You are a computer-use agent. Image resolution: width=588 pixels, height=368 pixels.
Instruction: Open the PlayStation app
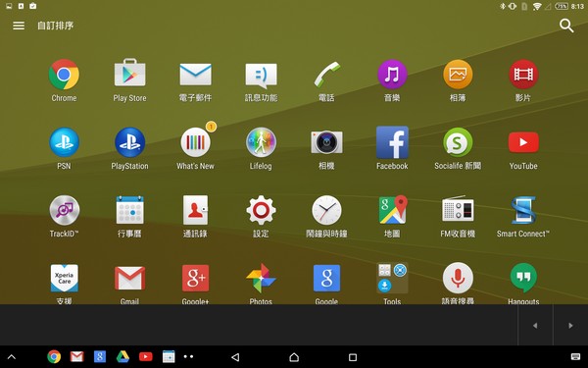129,142
